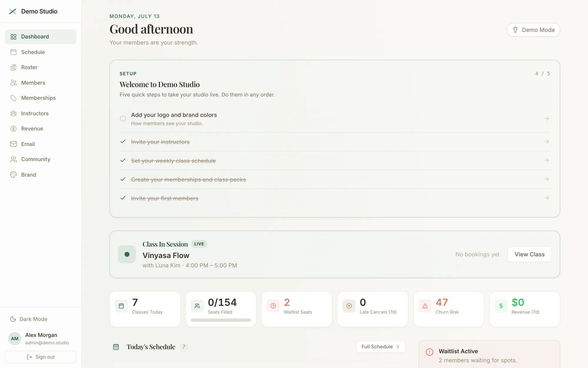
Task: Toggle Dark Mode on
Action: tap(29, 319)
